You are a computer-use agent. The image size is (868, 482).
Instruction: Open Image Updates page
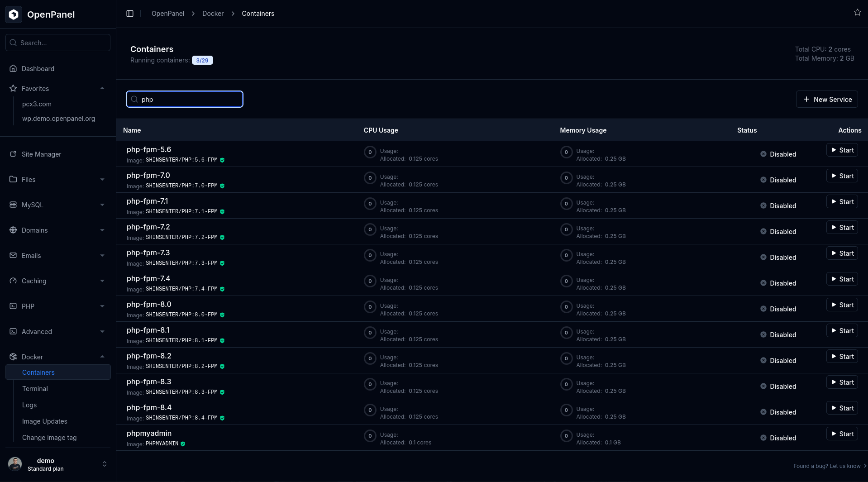click(45, 421)
